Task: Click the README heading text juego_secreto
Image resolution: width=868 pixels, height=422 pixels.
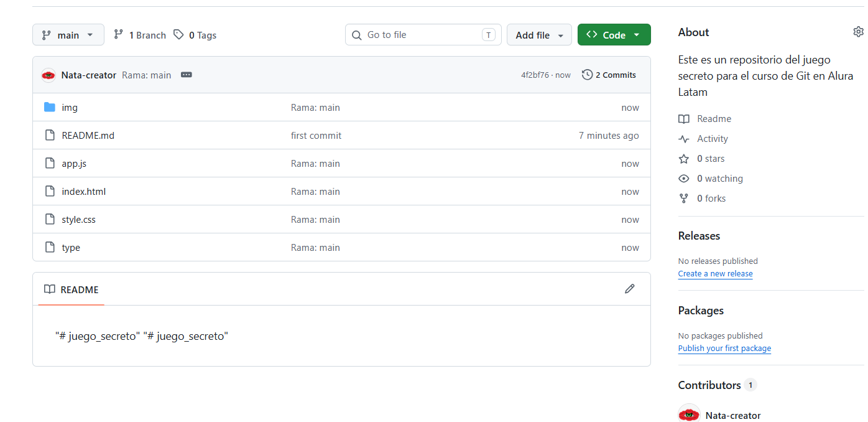Action: (142, 336)
